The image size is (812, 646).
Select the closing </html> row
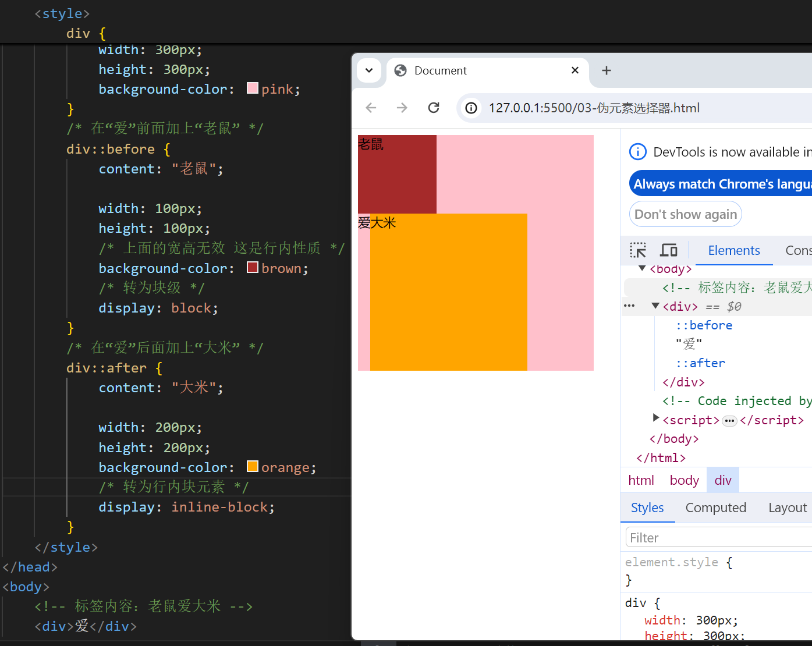[661, 458]
